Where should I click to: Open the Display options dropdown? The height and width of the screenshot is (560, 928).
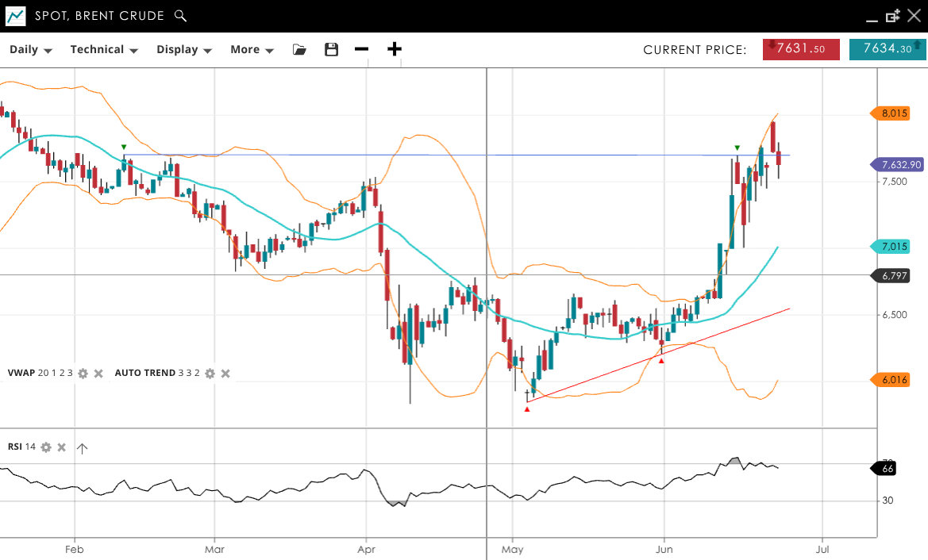click(x=184, y=49)
